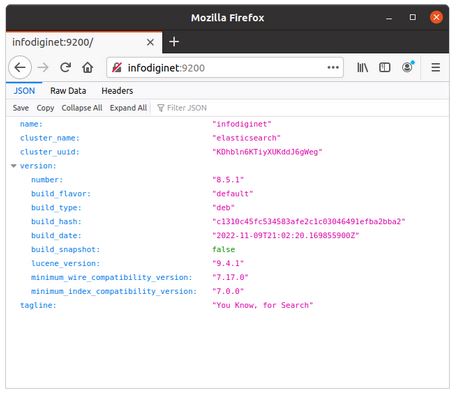Open a new tab with plus

pyautogui.click(x=174, y=42)
